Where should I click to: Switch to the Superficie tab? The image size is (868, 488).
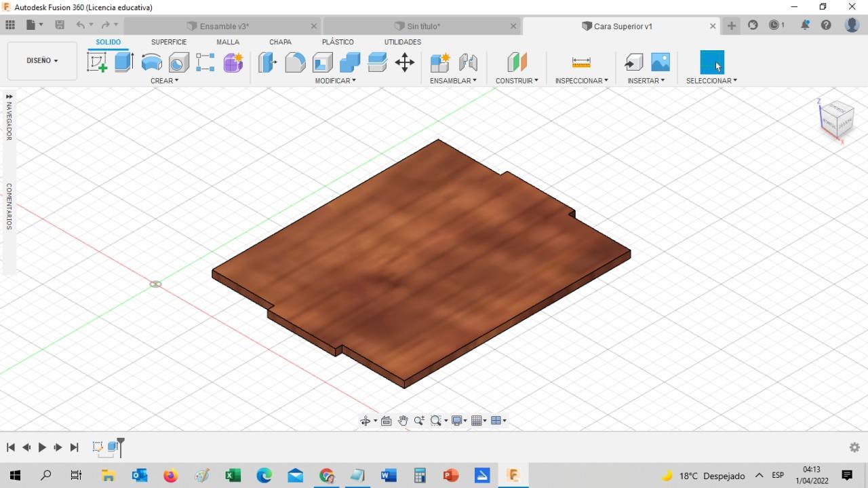tap(169, 42)
